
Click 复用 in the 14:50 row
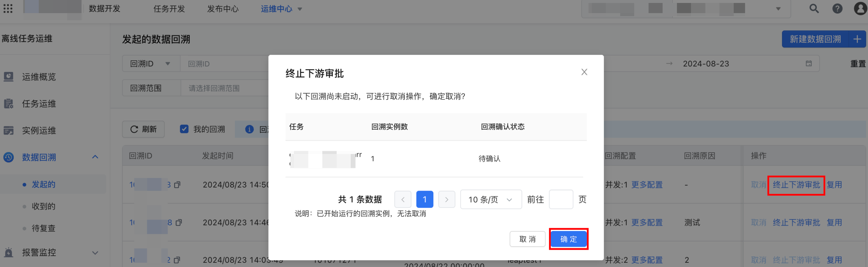click(x=834, y=184)
